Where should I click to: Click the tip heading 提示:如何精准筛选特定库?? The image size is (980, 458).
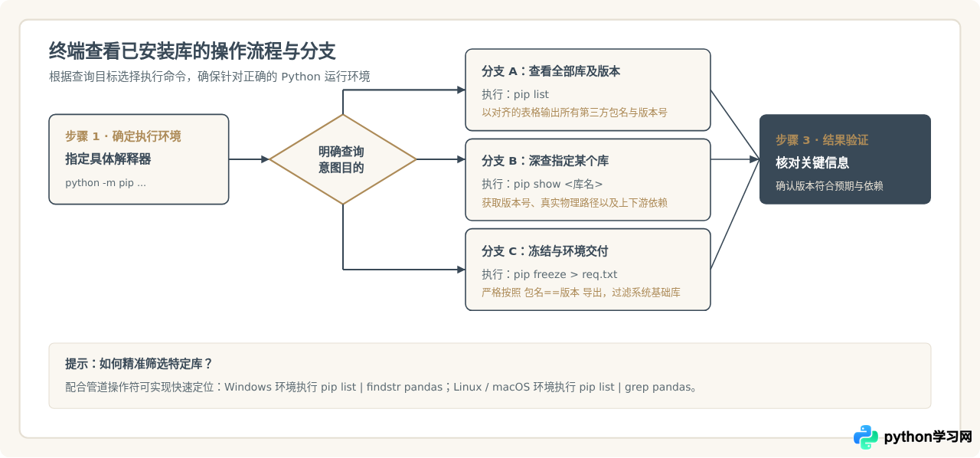click(139, 364)
